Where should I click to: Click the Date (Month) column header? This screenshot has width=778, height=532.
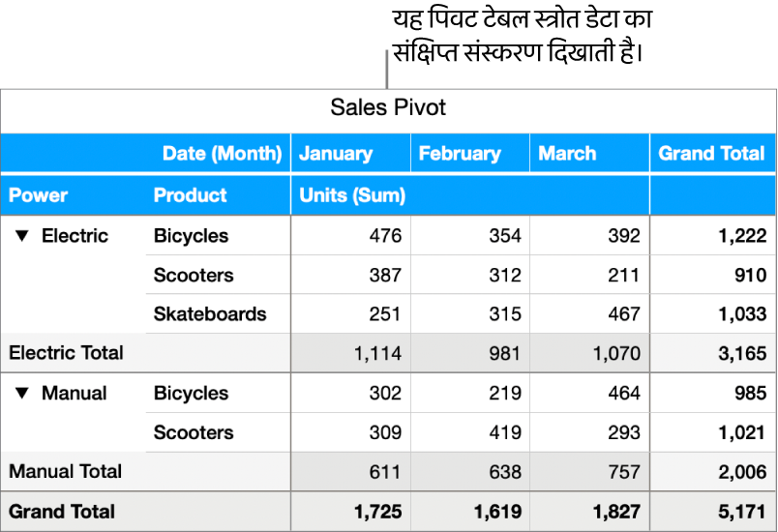click(222, 153)
